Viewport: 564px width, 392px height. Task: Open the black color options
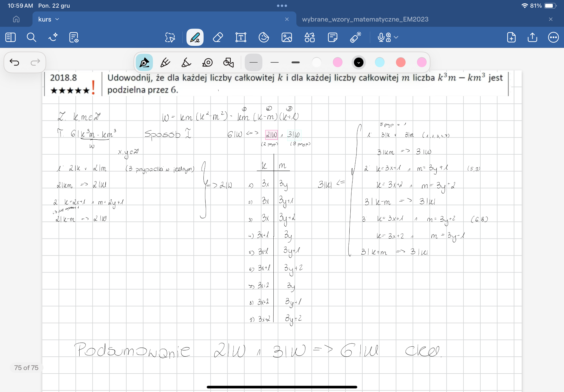point(358,62)
